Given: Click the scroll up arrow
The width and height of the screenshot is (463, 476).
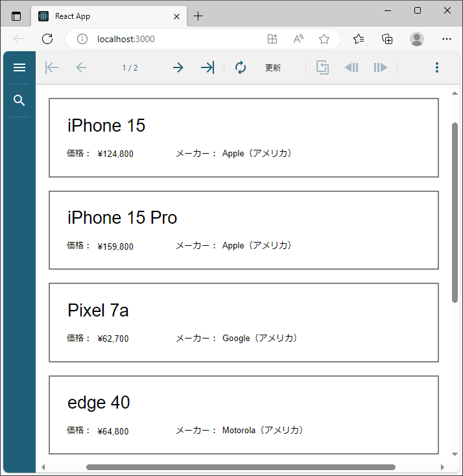Looking at the screenshot, I should pyautogui.click(x=455, y=93).
